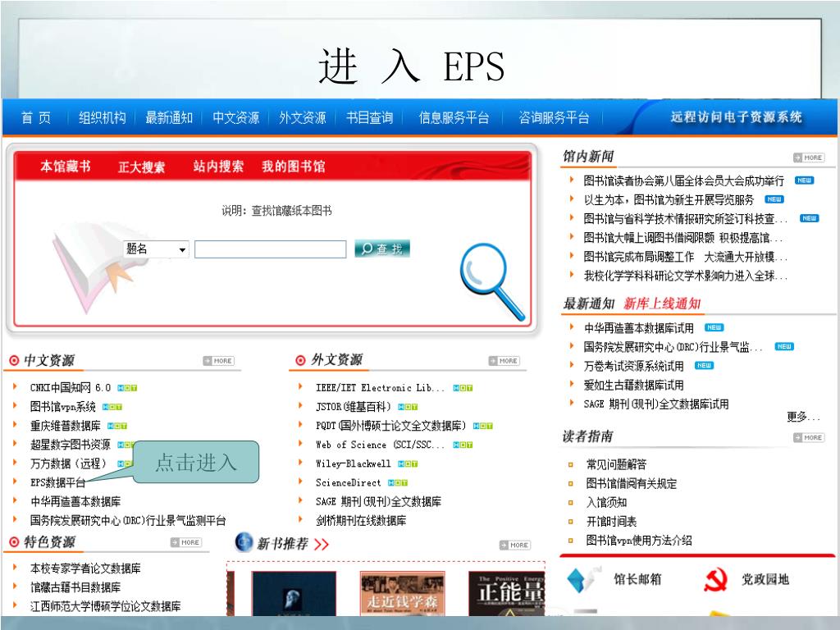Open the 图书馆vpn系统 link

coord(62,407)
